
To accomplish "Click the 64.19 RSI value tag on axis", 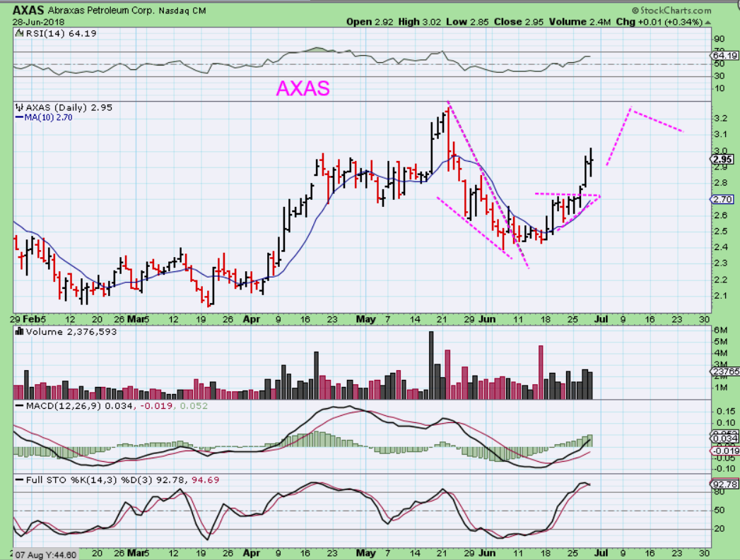I will point(725,56).
